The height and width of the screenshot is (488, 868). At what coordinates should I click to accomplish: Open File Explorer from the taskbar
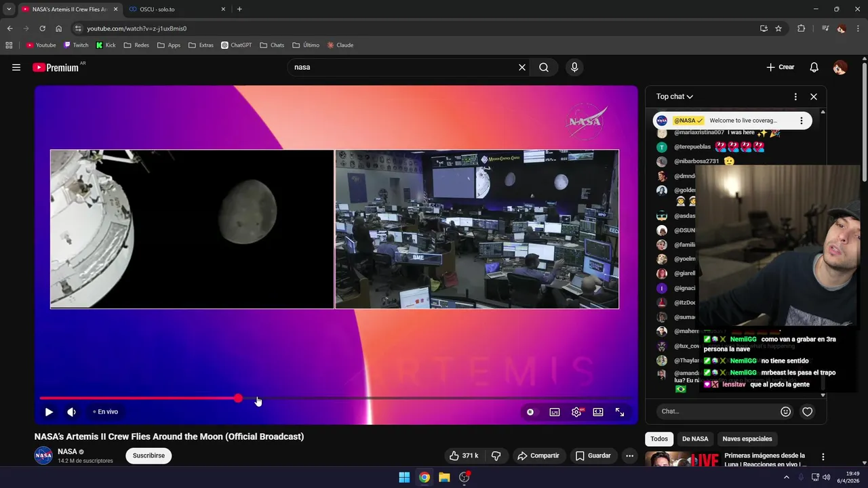point(444,477)
